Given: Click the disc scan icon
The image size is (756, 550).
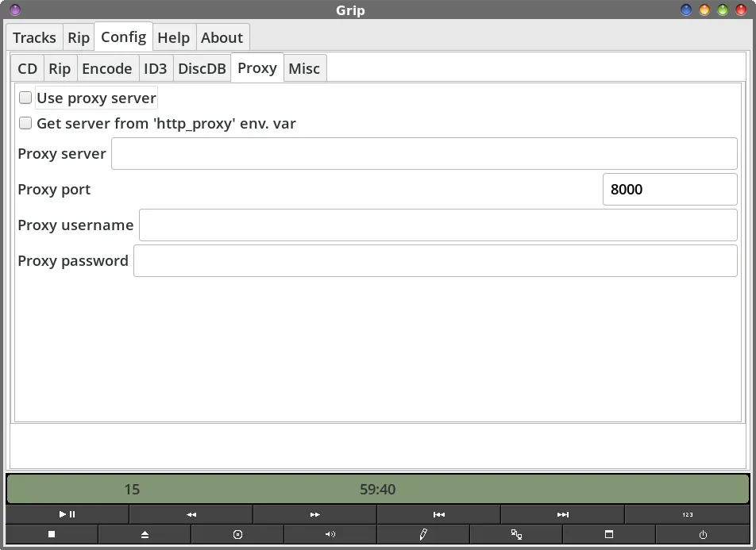Looking at the screenshot, I should tap(237, 534).
